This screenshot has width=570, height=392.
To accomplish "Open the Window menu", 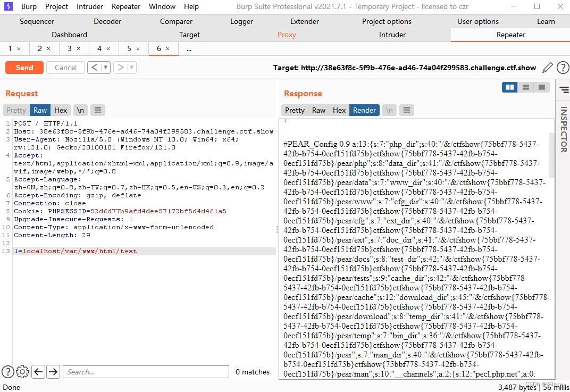I will 162,6.
